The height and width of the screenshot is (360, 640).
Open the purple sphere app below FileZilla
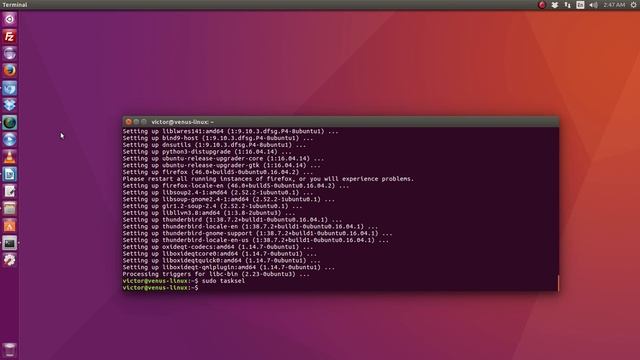click(x=9, y=54)
